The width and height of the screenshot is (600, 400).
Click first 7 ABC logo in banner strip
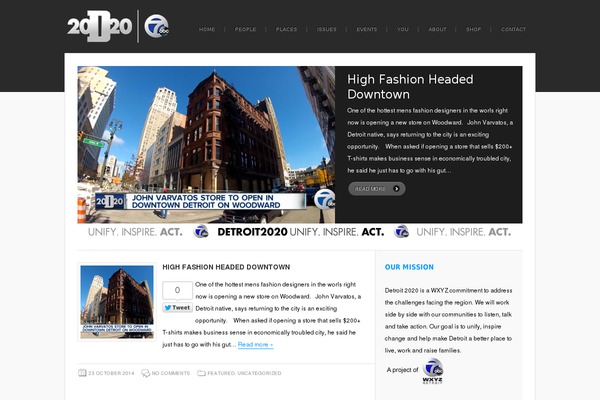[x=201, y=232]
